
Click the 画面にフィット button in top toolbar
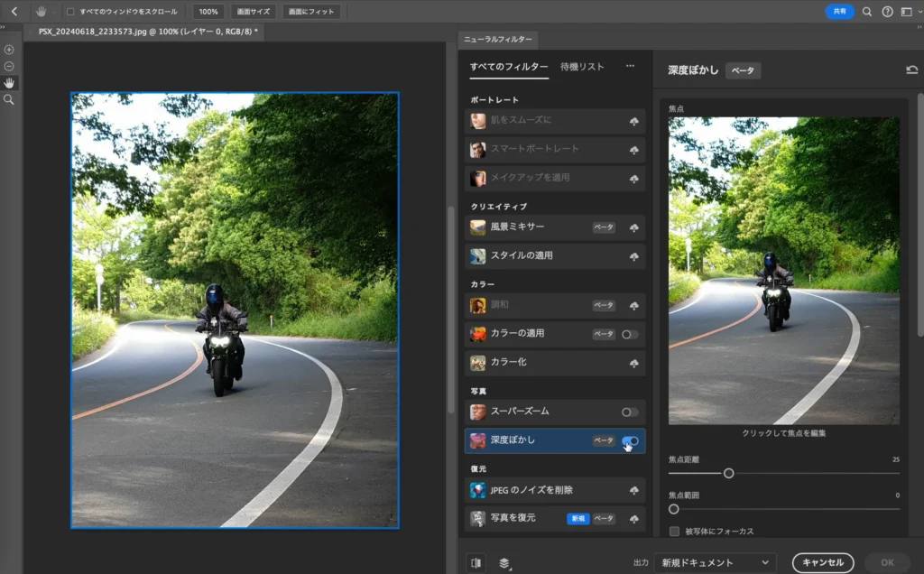point(310,12)
